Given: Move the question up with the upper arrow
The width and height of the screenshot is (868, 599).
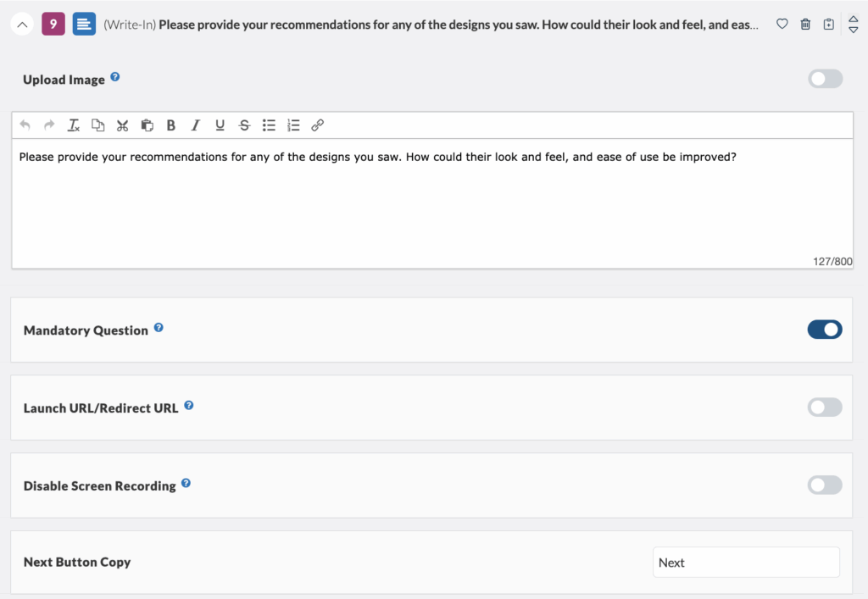Looking at the screenshot, I should pos(854,19).
